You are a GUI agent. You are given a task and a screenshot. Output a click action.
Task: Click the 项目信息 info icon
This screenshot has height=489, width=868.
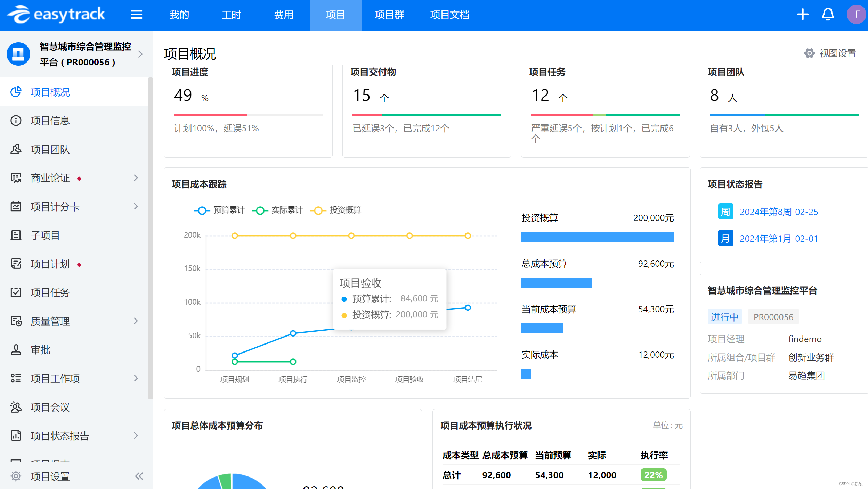point(16,121)
